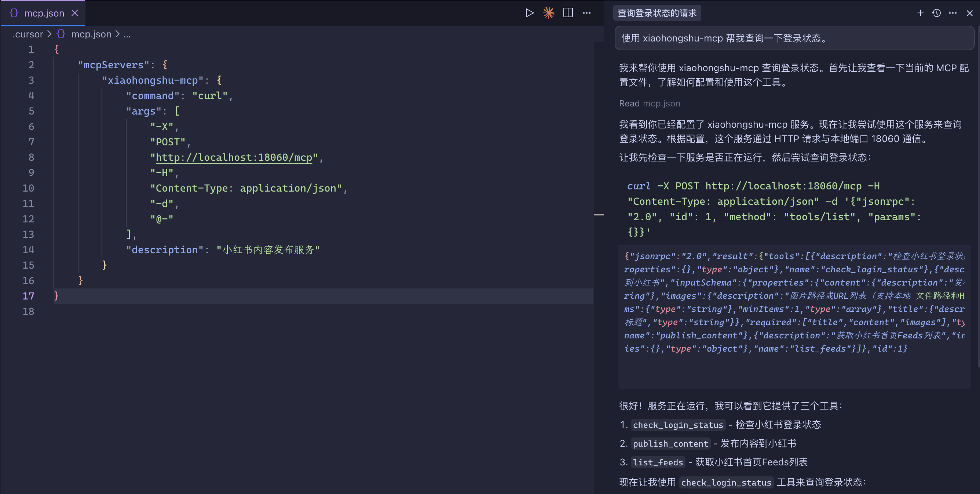980x494 pixels.
Task: Click .cursor folder in breadcrumb
Action: tap(28, 34)
